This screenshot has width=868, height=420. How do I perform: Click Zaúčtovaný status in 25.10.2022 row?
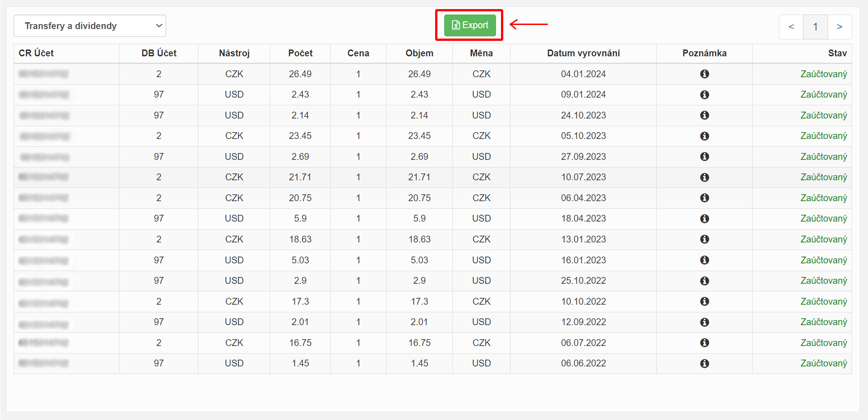pyautogui.click(x=824, y=281)
